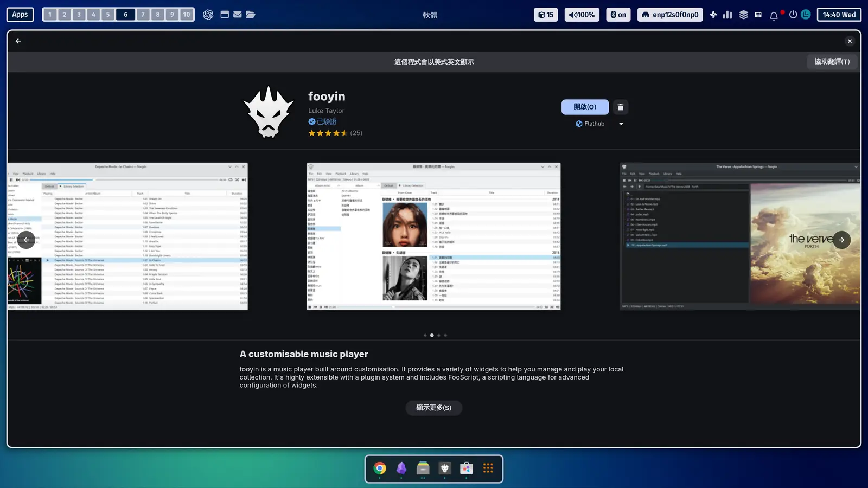Click the keyboard tray icon
This screenshot has height=488, width=868.
(x=758, y=15)
